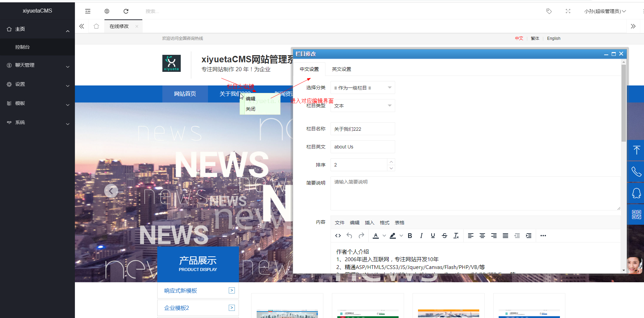Align text right in editor
Image resolution: width=644 pixels, height=318 pixels.
point(494,236)
